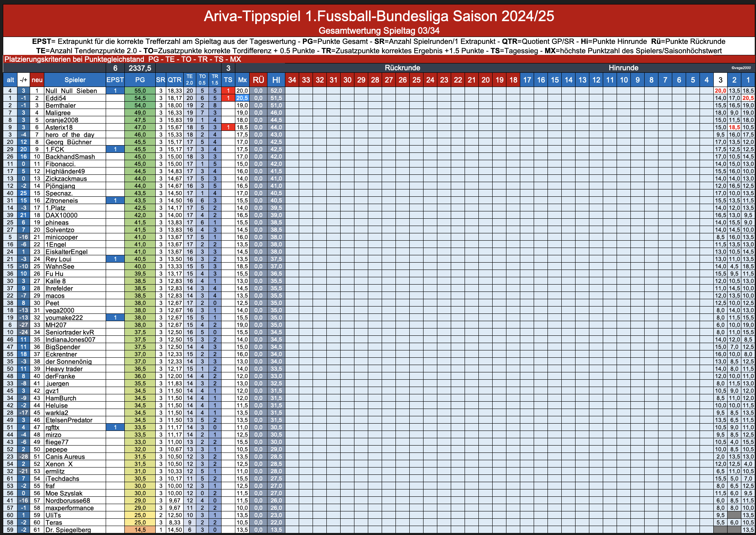Select the Mx column header

pyautogui.click(x=242, y=80)
